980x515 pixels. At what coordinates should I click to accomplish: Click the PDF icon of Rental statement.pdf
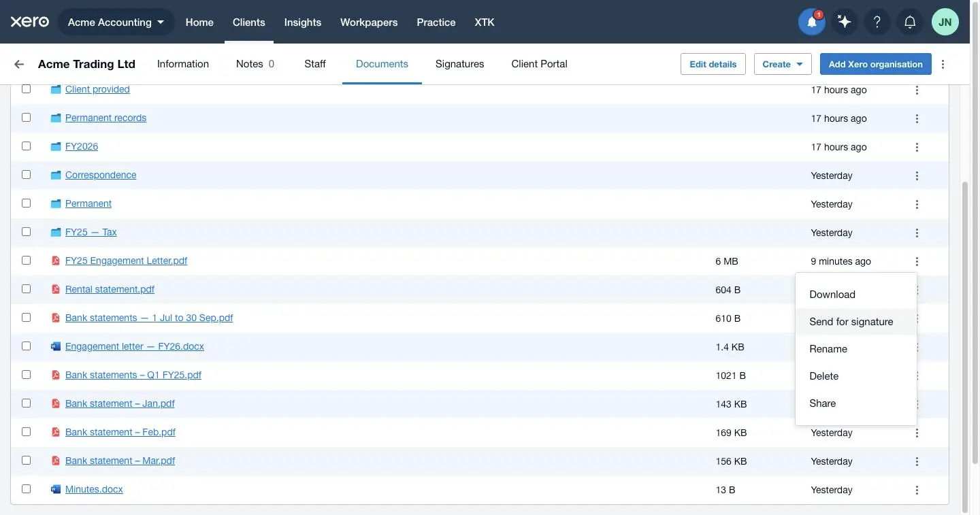pyautogui.click(x=56, y=289)
